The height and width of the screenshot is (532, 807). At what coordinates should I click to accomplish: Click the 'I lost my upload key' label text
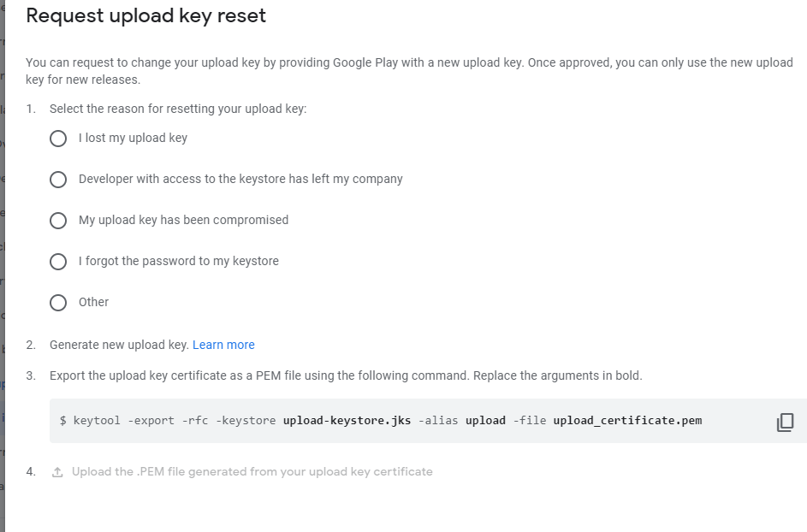click(133, 138)
